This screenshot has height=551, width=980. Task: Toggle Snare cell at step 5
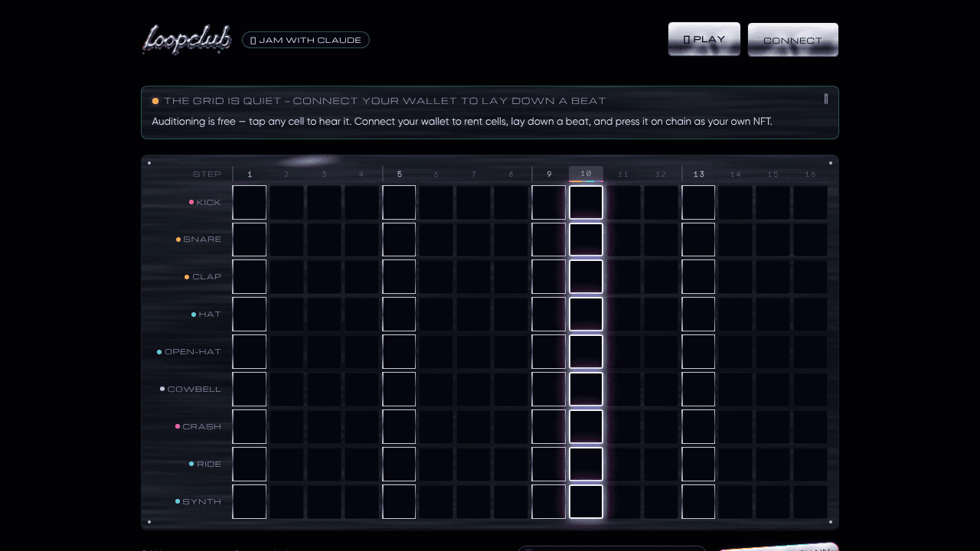coord(399,240)
